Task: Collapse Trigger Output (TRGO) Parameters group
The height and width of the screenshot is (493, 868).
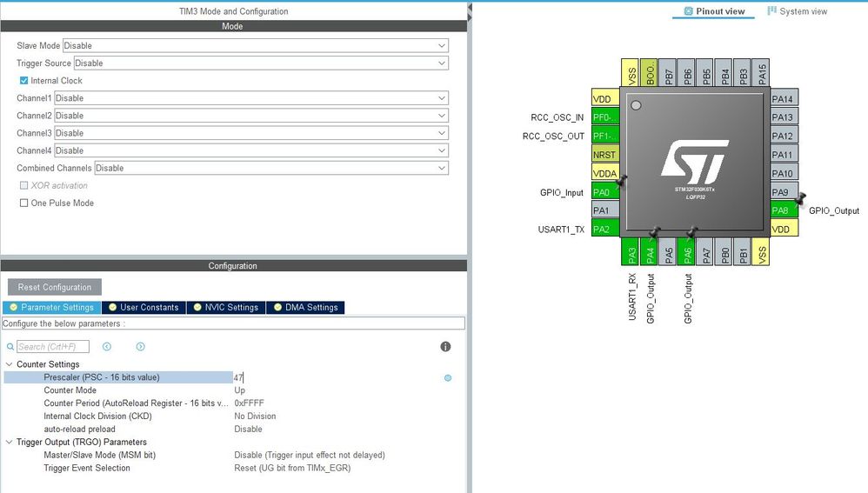Action: (x=9, y=442)
